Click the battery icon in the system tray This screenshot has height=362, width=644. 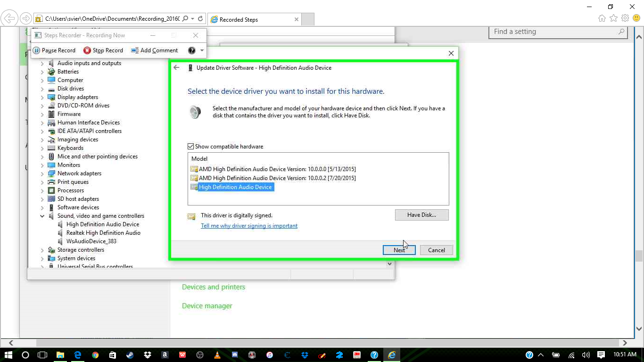(x=556, y=355)
